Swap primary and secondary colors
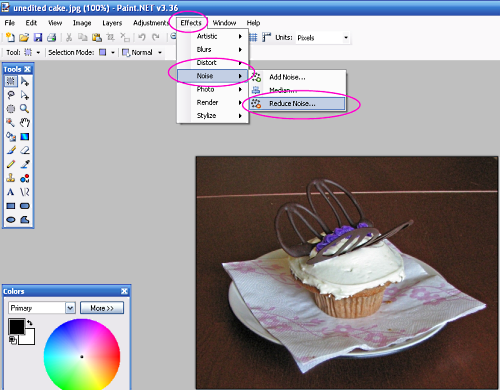 pyautogui.click(x=30, y=323)
